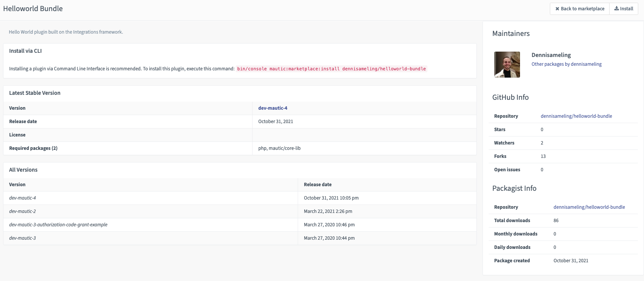
Task: Click the Helloworld Bundle page title
Action: point(33,9)
